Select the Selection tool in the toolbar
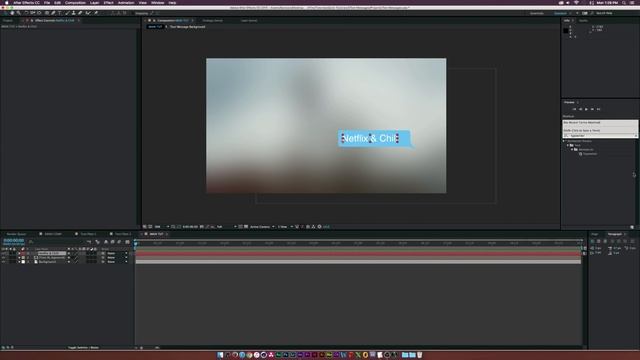Image resolution: width=640 pixels, height=360 pixels. (x=5, y=13)
